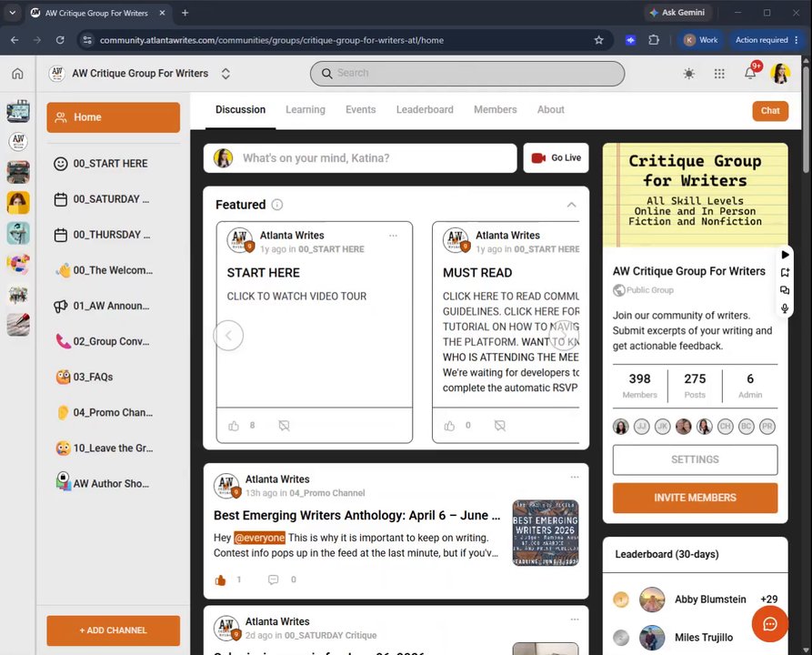Open the user profile avatar menu
This screenshot has width=812, height=655.
pos(780,74)
